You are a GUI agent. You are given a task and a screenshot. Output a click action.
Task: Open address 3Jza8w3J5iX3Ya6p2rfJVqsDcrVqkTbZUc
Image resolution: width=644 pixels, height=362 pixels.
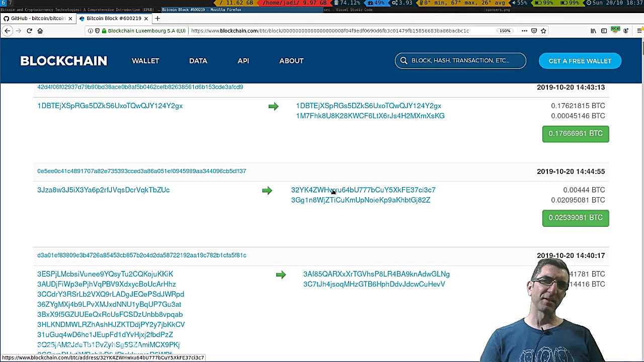click(103, 190)
